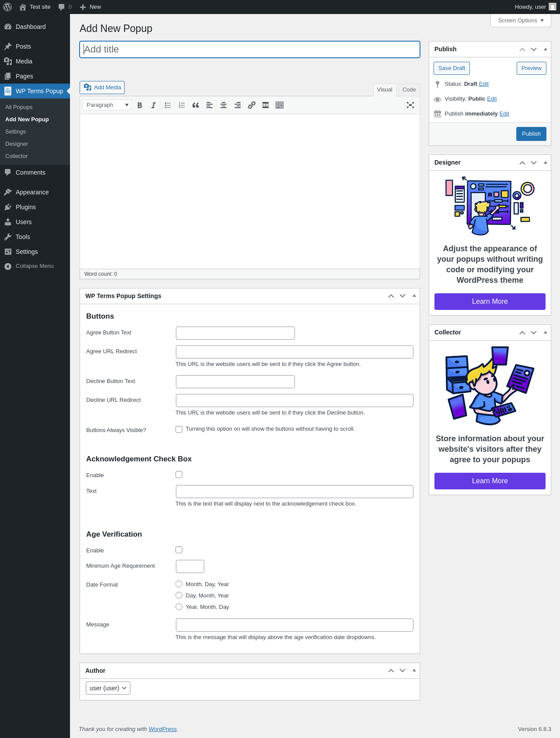Open the user avatar in admin bar
This screenshot has height=738, width=560.
pos(553,7)
